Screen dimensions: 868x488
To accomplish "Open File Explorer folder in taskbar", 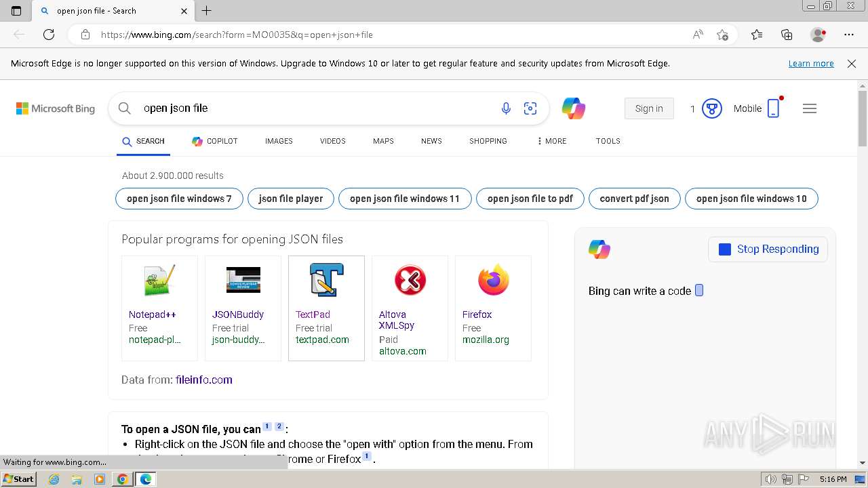I will click(x=77, y=479).
